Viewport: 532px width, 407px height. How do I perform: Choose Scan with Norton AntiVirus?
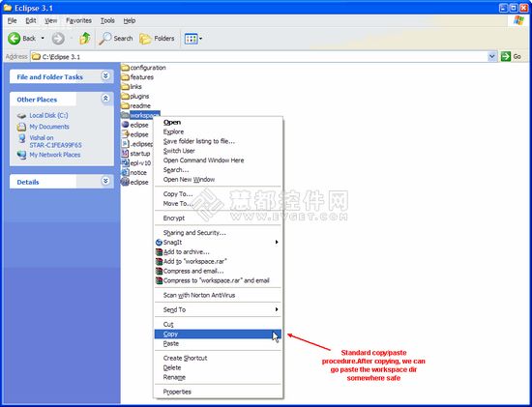click(x=218, y=295)
